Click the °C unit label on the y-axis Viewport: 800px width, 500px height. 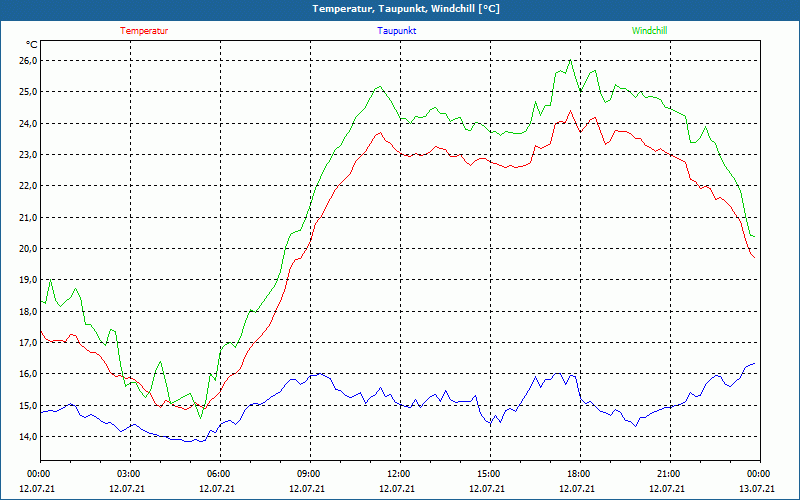[32, 45]
